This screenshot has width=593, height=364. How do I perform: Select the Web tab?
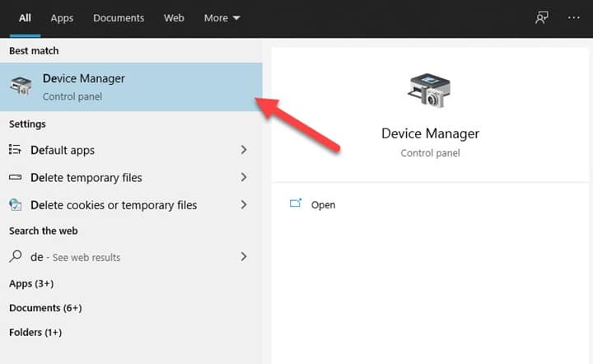(174, 18)
